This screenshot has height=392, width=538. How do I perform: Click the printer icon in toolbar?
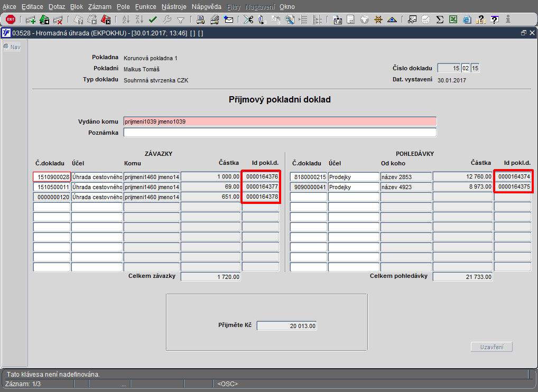coord(201,20)
